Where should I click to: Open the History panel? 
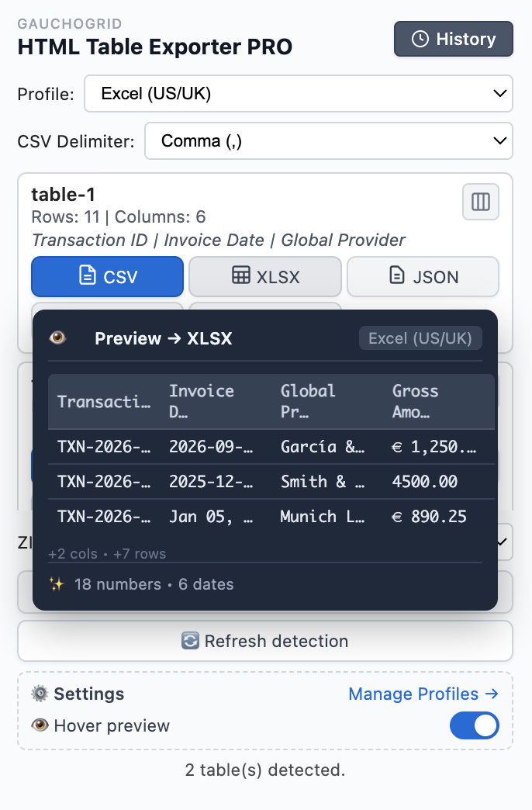[453, 39]
